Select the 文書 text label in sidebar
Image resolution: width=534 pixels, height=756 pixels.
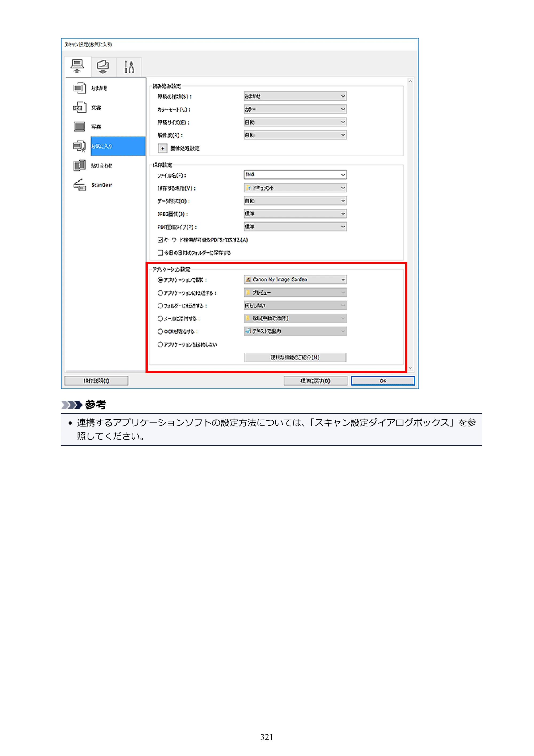pyautogui.click(x=96, y=108)
